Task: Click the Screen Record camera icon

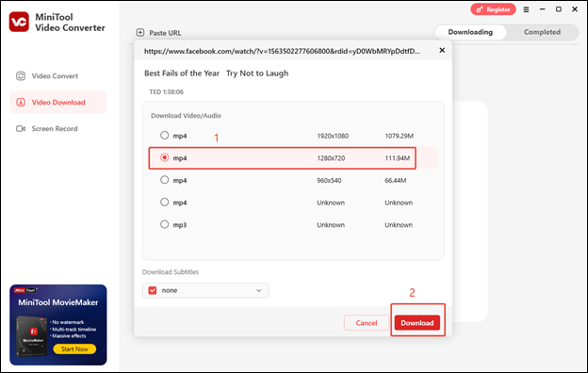Action: tap(21, 129)
